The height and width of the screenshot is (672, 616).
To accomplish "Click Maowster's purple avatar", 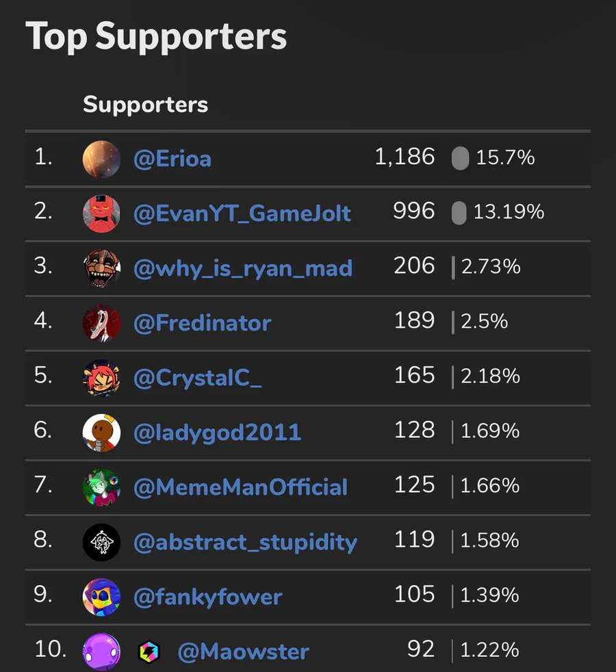I will [101, 651].
